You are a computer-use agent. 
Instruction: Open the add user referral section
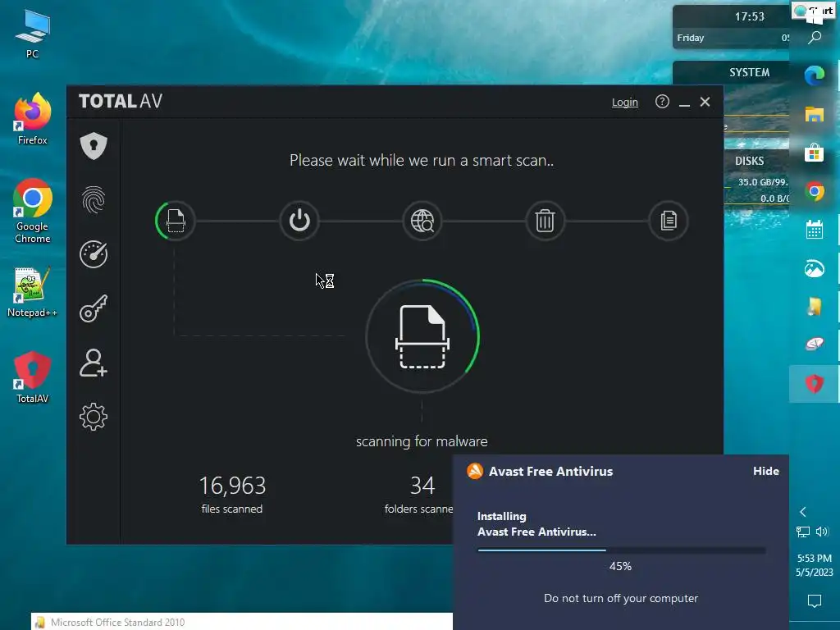94,363
